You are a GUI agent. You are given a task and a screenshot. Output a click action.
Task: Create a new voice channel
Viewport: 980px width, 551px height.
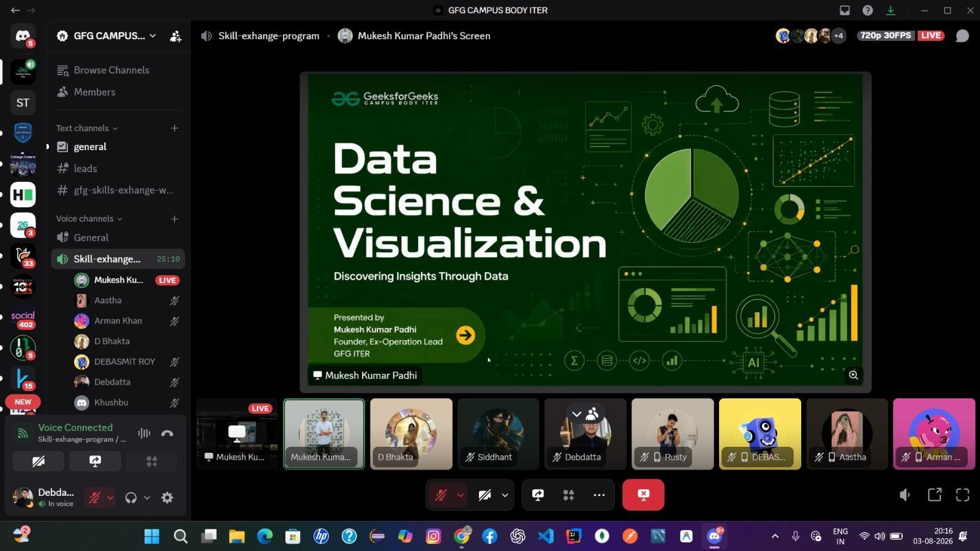click(175, 219)
